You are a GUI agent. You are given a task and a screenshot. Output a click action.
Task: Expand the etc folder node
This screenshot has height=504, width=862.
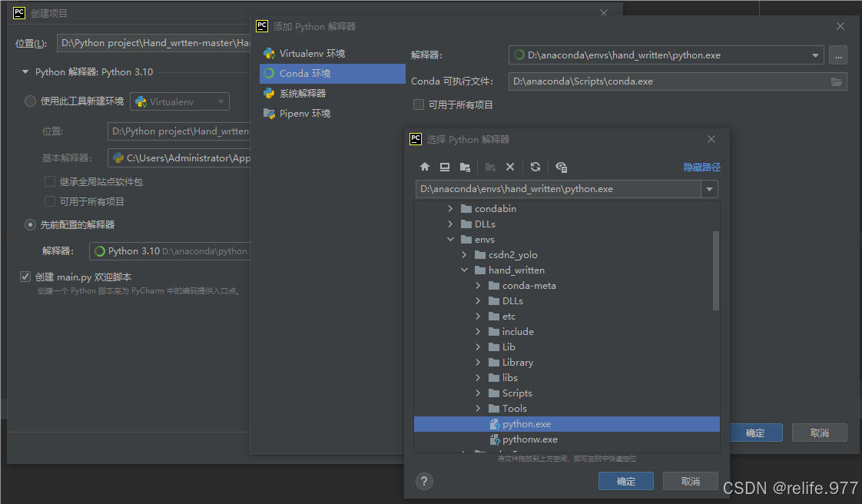pyautogui.click(x=478, y=317)
